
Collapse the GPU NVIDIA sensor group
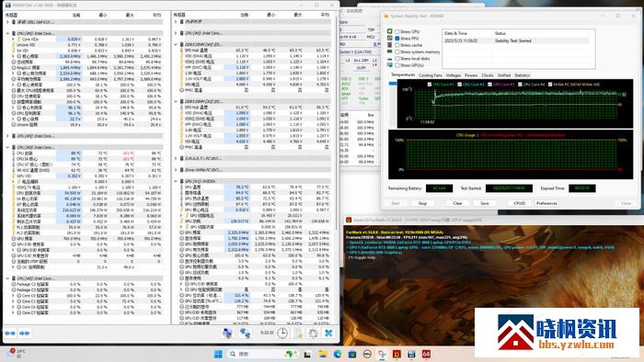pos(176,181)
